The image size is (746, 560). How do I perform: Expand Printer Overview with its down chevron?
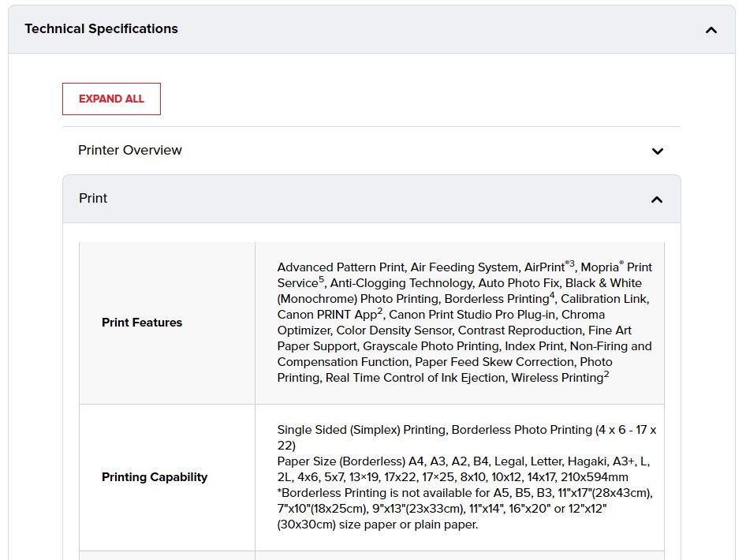(x=658, y=151)
